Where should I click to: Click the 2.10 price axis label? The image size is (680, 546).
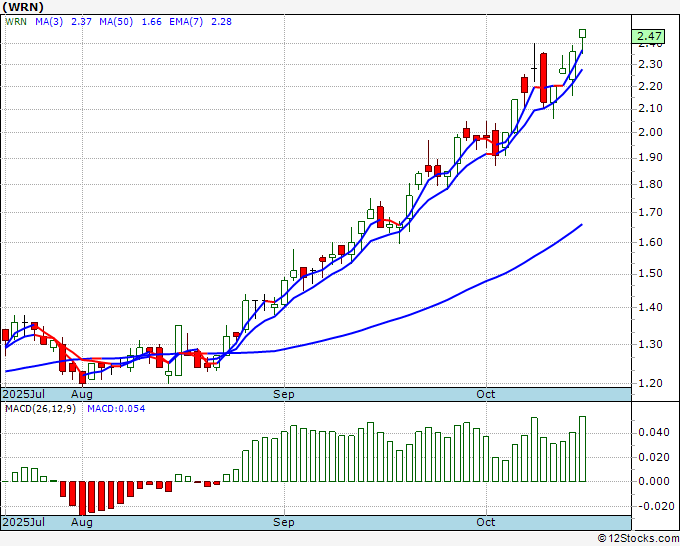[x=651, y=108]
